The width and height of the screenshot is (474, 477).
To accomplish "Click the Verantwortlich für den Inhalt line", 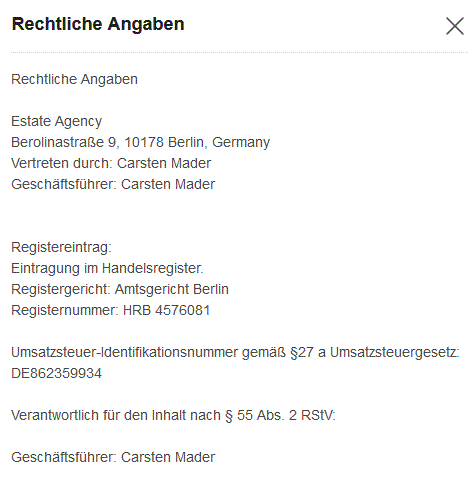I will pyautogui.click(x=173, y=415).
